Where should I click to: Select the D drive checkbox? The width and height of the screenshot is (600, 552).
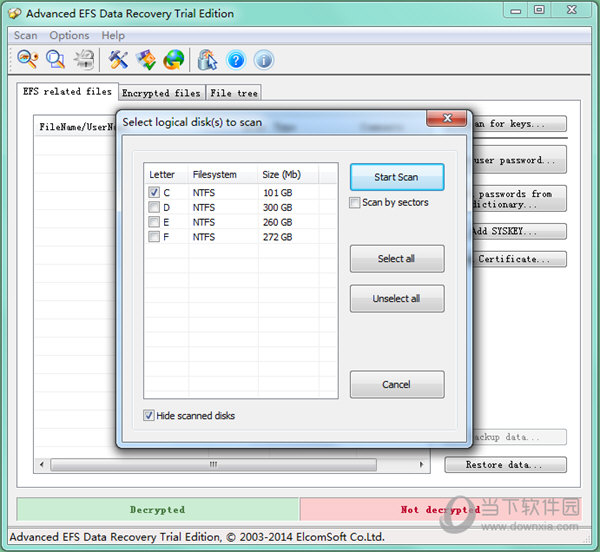tap(154, 207)
